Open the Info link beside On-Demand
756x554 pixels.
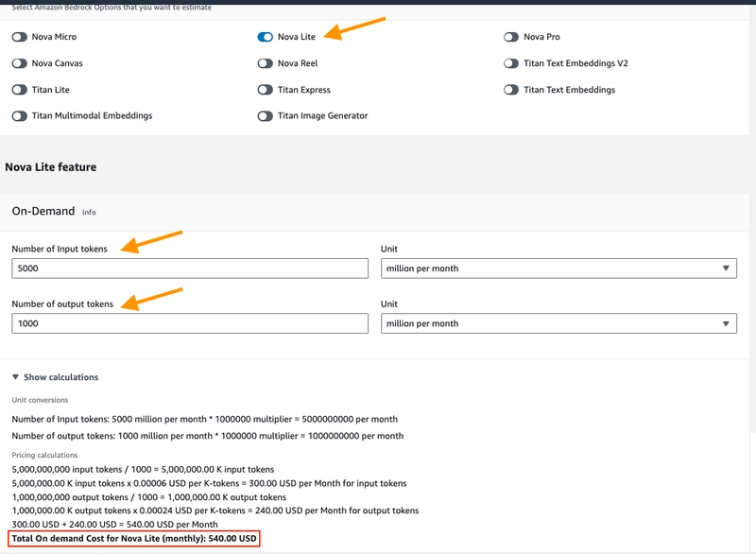point(89,212)
